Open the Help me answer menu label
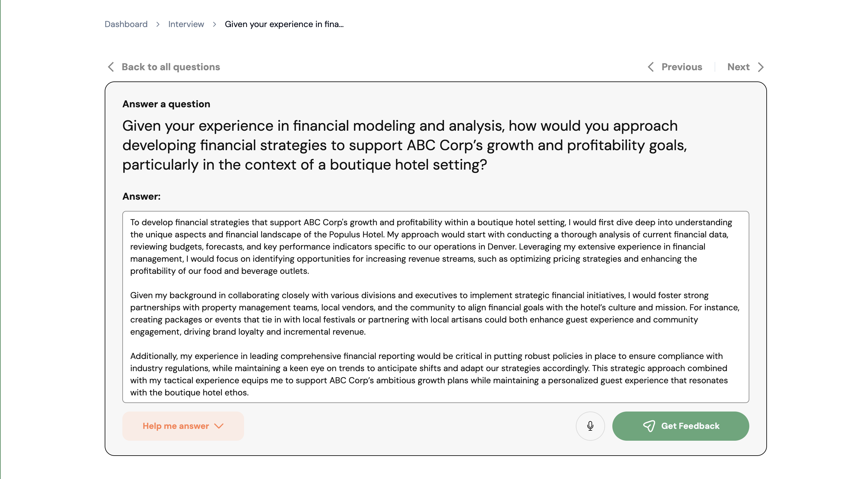This screenshot has height=479, width=868. coord(176,426)
